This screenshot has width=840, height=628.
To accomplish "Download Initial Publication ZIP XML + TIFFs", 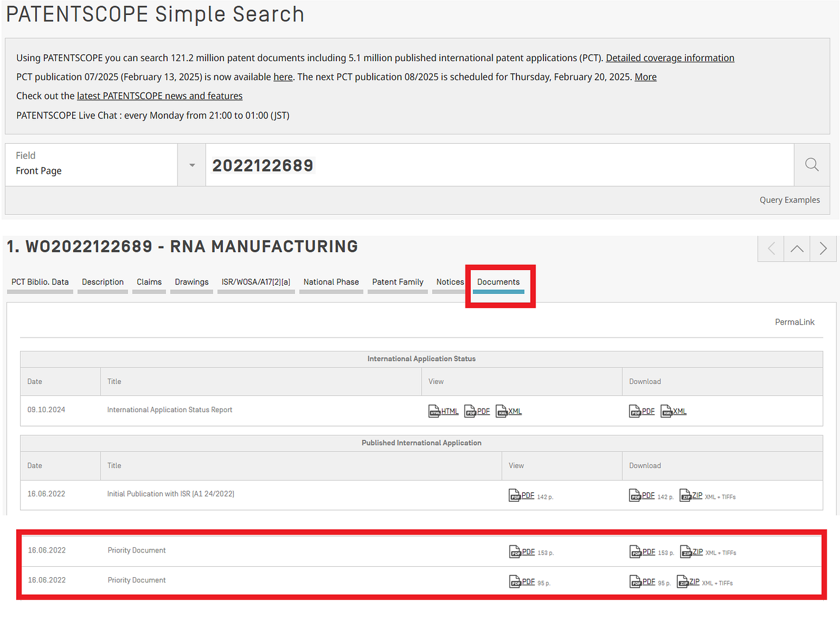I will (x=691, y=495).
